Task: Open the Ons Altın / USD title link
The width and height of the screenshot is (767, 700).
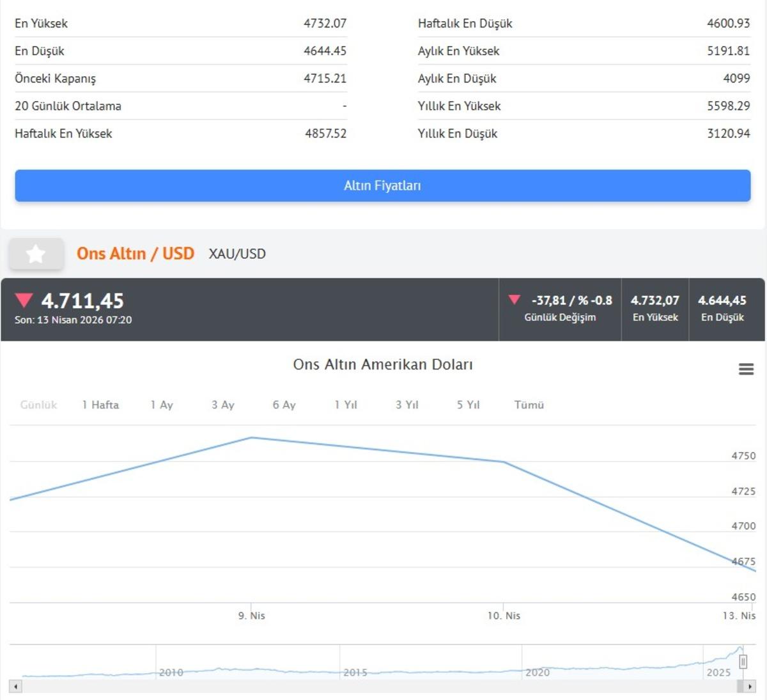Action: click(x=136, y=254)
